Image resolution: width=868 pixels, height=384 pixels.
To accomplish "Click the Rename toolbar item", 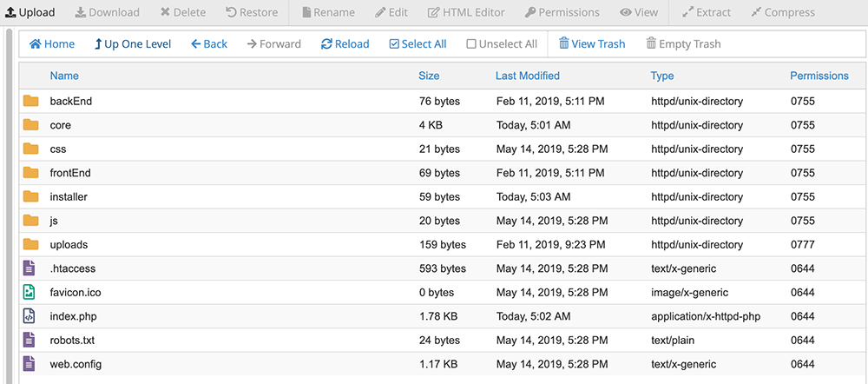I will (x=327, y=12).
